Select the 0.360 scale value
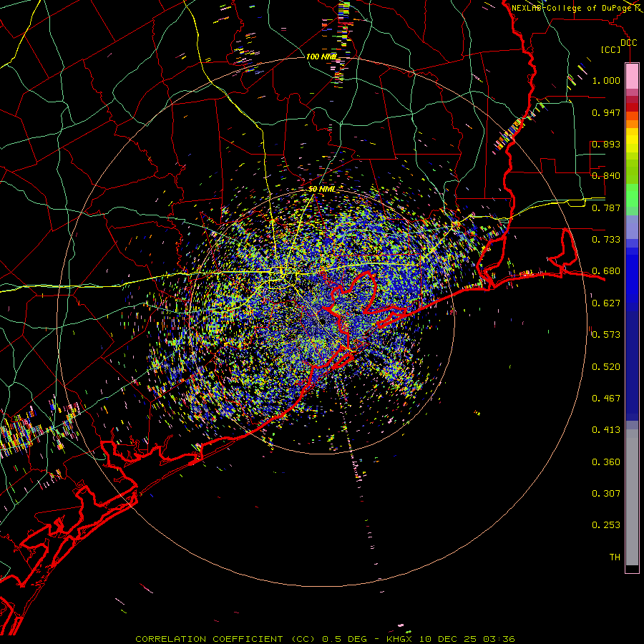Viewport: 644px width, 644px height. 606,462
